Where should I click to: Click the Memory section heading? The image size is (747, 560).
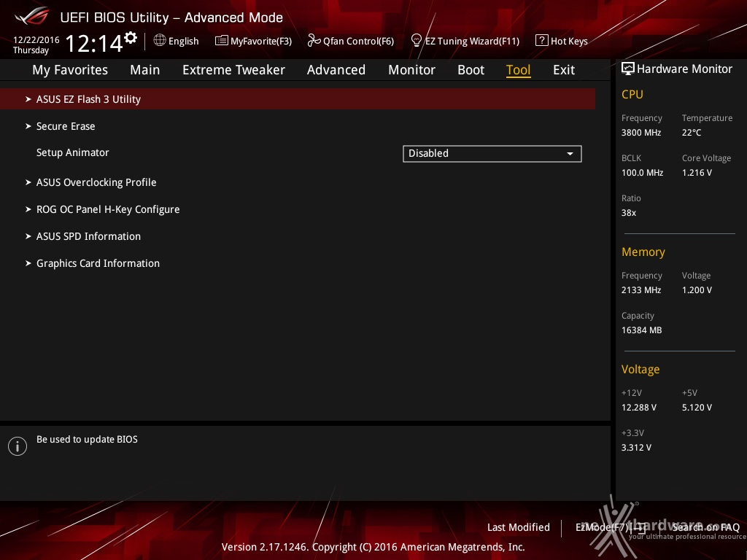pyautogui.click(x=643, y=252)
